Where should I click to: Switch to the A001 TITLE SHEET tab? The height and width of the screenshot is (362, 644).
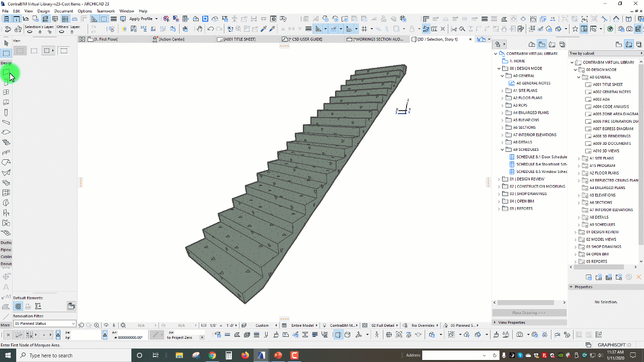coord(239,39)
